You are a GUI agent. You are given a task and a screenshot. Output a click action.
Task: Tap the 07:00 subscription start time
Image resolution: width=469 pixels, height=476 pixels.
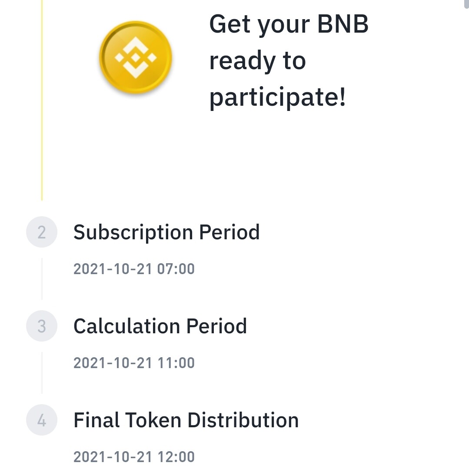point(176,269)
